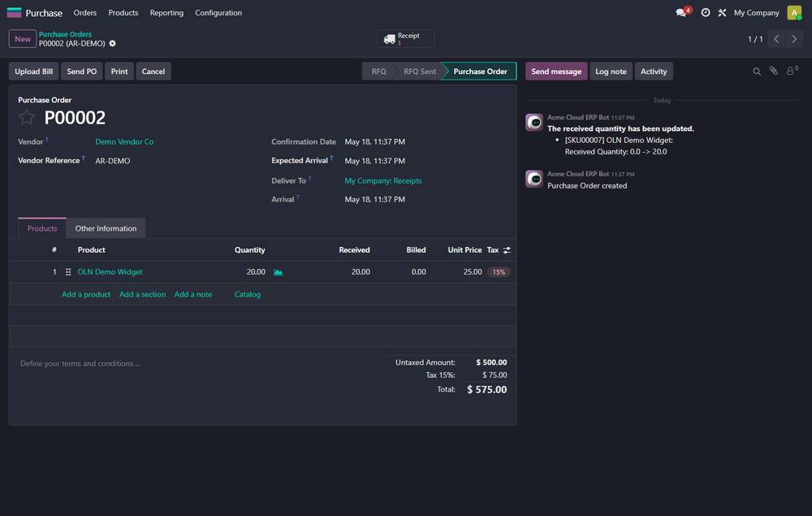The width and height of the screenshot is (812, 516).
Task: Click Log note
Action: tap(611, 72)
